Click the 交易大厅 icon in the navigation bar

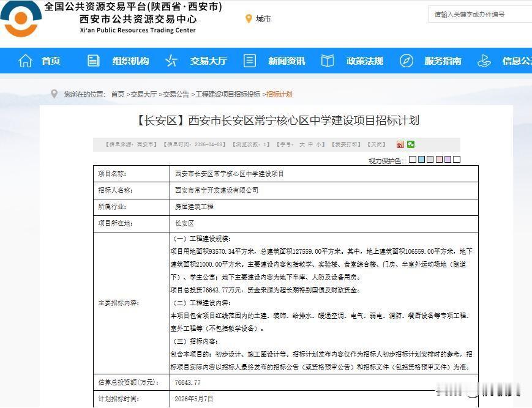[x=171, y=61]
